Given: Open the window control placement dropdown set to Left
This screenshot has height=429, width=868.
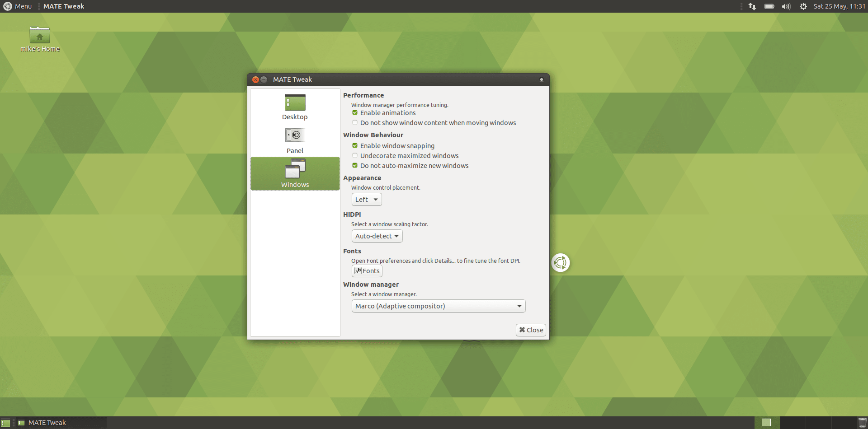Looking at the screenshot, I should [367, 200].
